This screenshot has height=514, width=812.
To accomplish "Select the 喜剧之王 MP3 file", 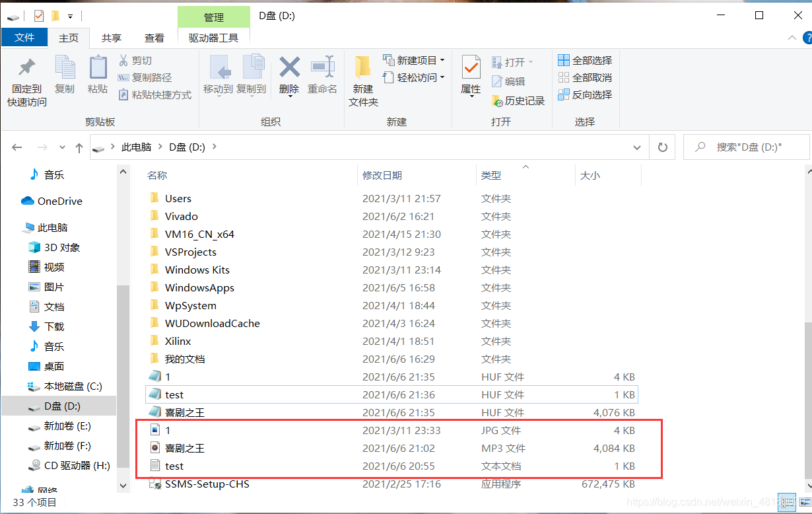I will tap(393, 448).
